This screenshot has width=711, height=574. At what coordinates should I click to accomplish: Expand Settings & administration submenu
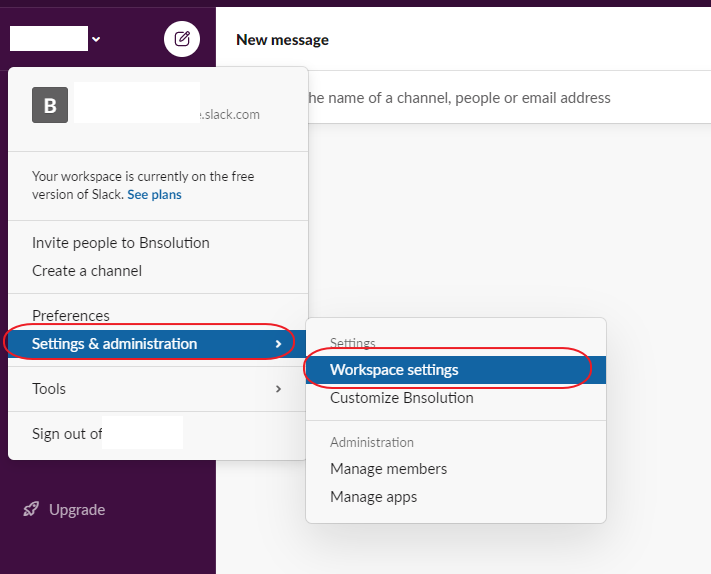(157, 344)
